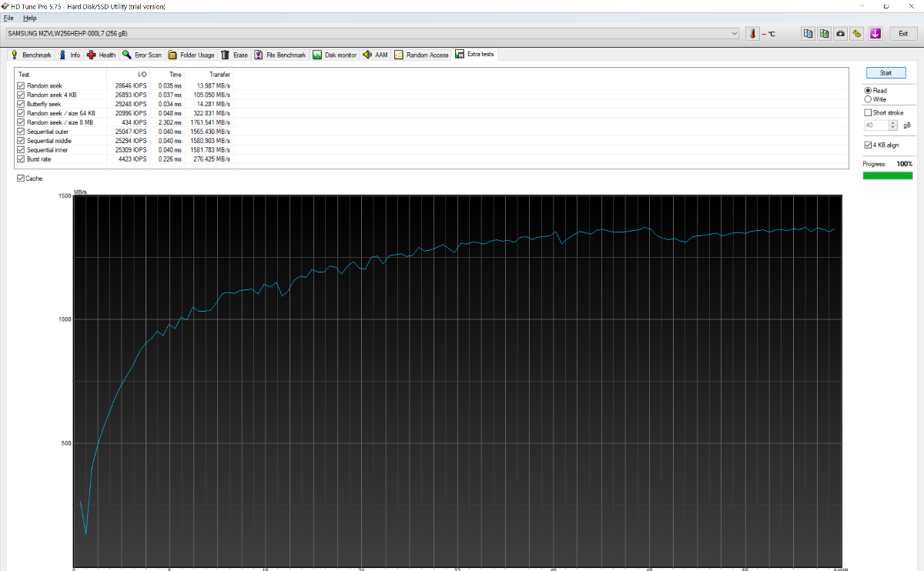Switch to the Health tab
Screen dimensions: 924x571
(101, 55)
